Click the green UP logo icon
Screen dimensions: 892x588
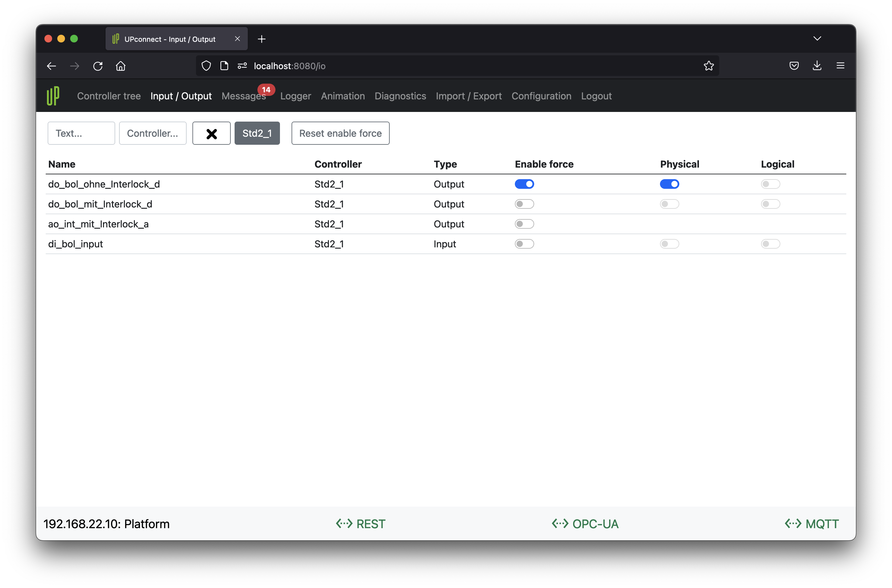click(x=53, y=96)
